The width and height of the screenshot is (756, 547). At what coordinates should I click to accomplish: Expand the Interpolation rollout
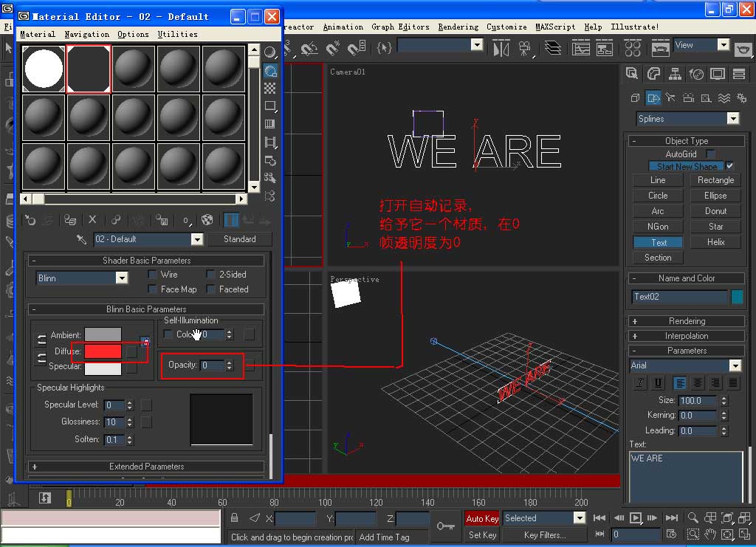pyautogui.click(x=687, y=336)
